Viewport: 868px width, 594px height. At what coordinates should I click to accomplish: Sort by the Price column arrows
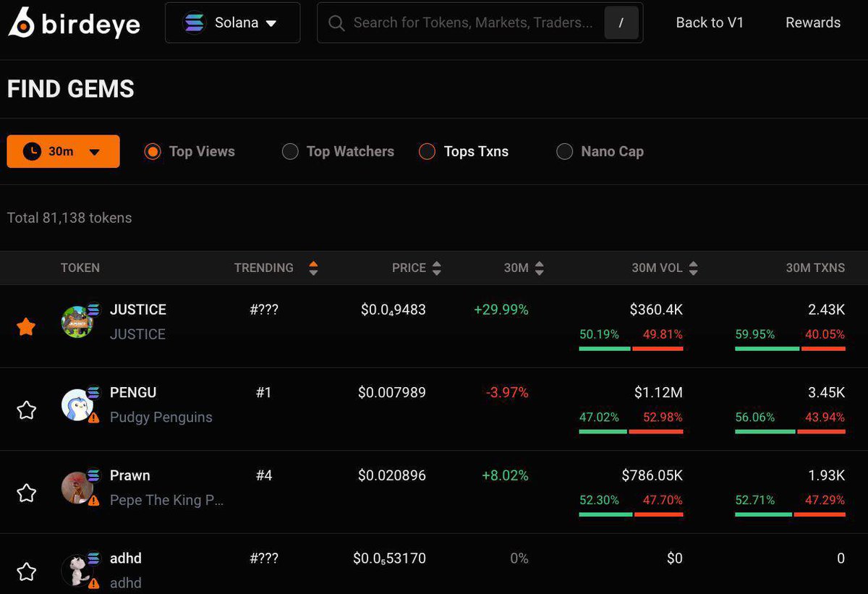[x=436, y=268]
